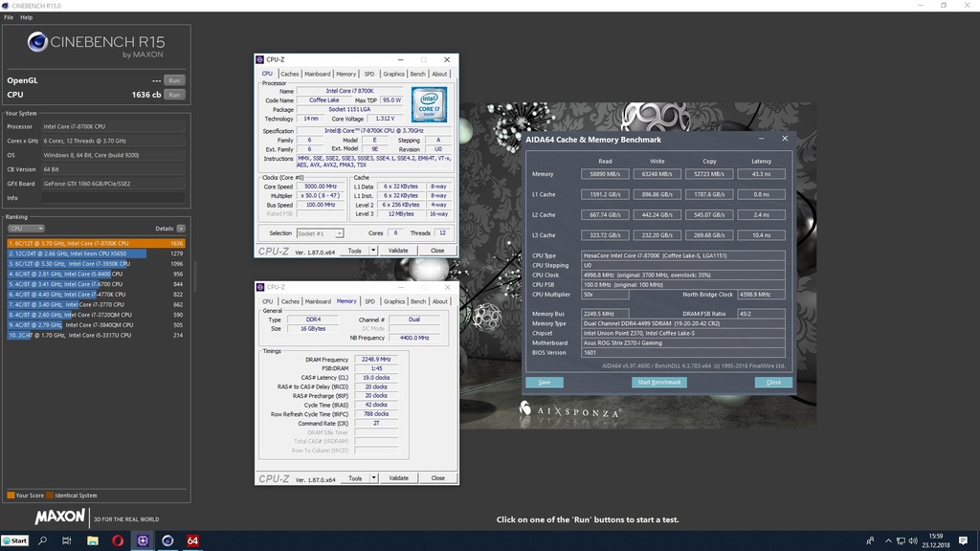Switch to Caches tab in top CPU-Z
Viewport: 980px width, 551px height.
289,75
